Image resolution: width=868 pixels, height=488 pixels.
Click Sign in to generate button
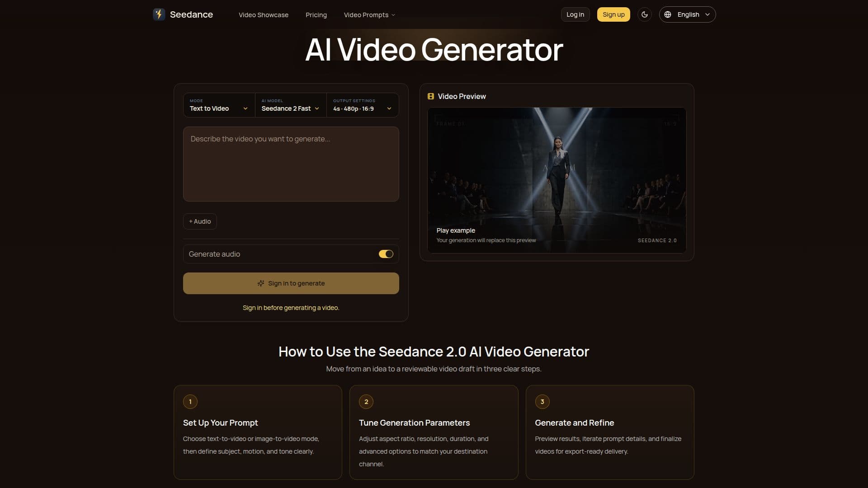291,283
